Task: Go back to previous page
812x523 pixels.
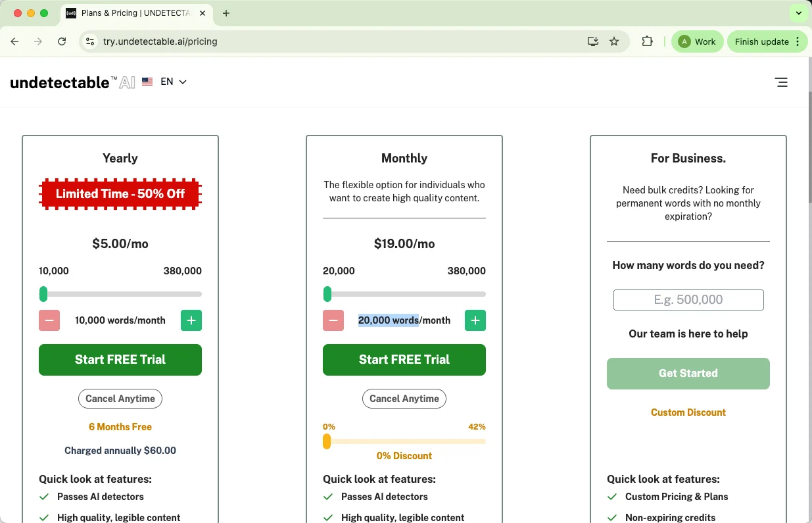Action: point(15,41)
